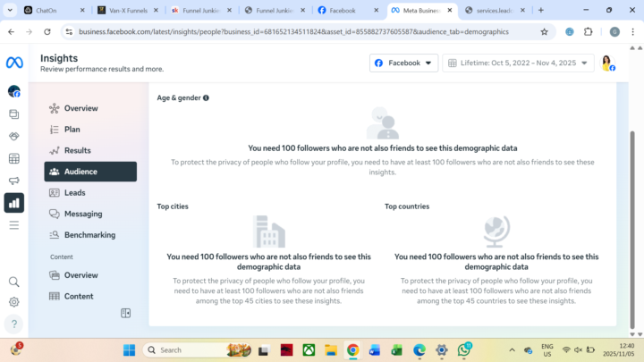
Task: Select Benchmarking in the Insights menu
Action: coord(90,235)
